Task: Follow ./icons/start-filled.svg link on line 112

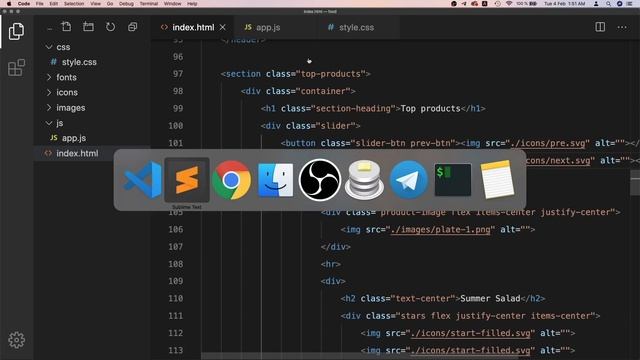Action: click(x=470, y=333)
